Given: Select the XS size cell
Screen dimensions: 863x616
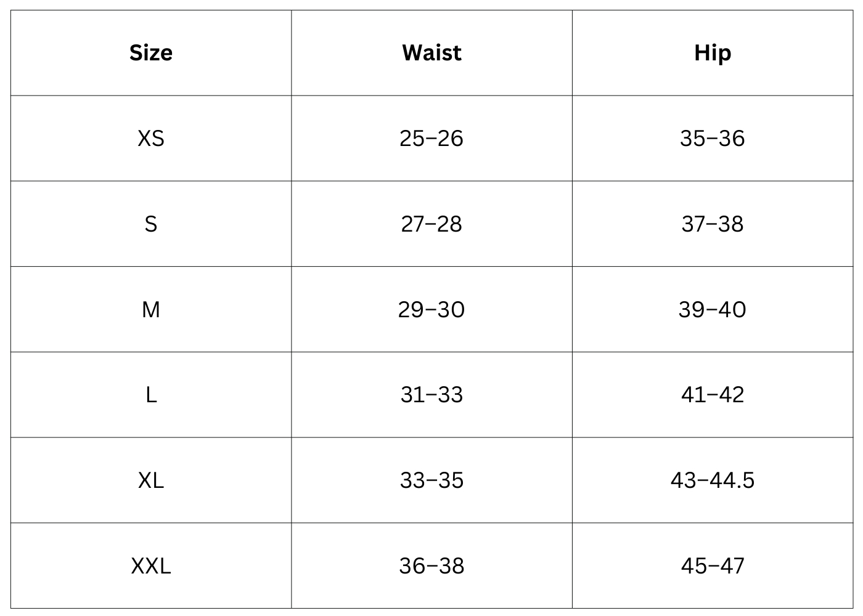Looking at the screenshot, I should [151, 139].
